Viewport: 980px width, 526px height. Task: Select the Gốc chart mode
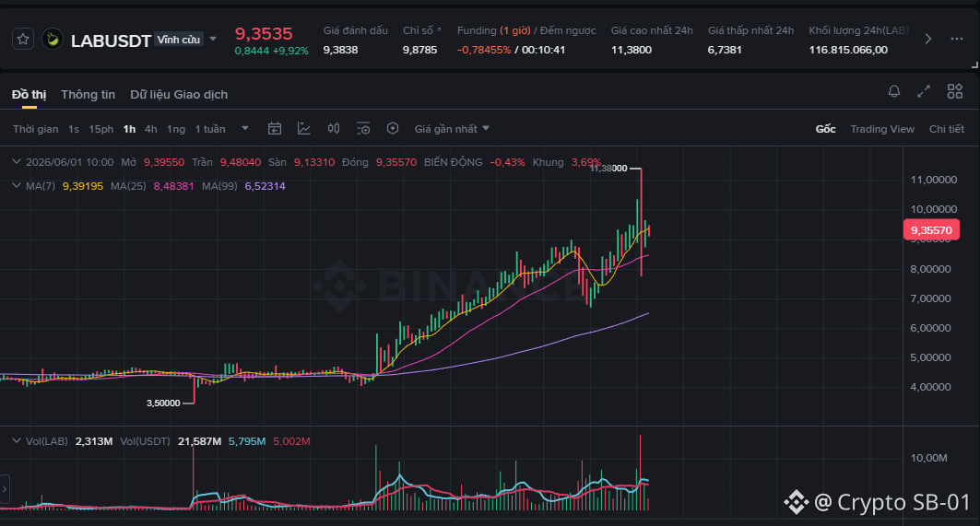click(826, 129)
